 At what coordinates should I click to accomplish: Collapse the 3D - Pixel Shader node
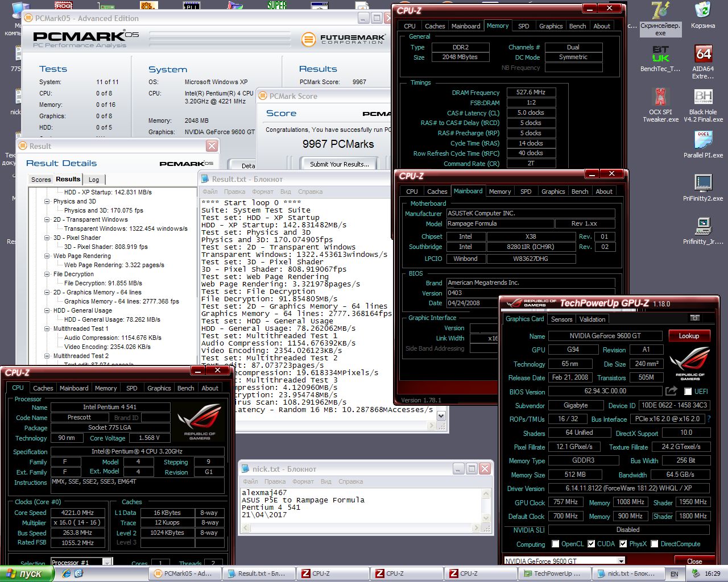[x=47, y=238]
